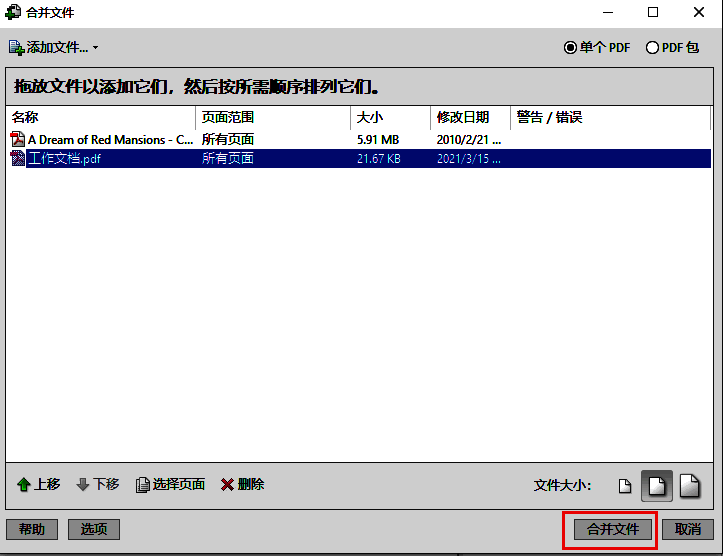
Task: Click the red Delete X icon
Action: (x=227, y=485)
